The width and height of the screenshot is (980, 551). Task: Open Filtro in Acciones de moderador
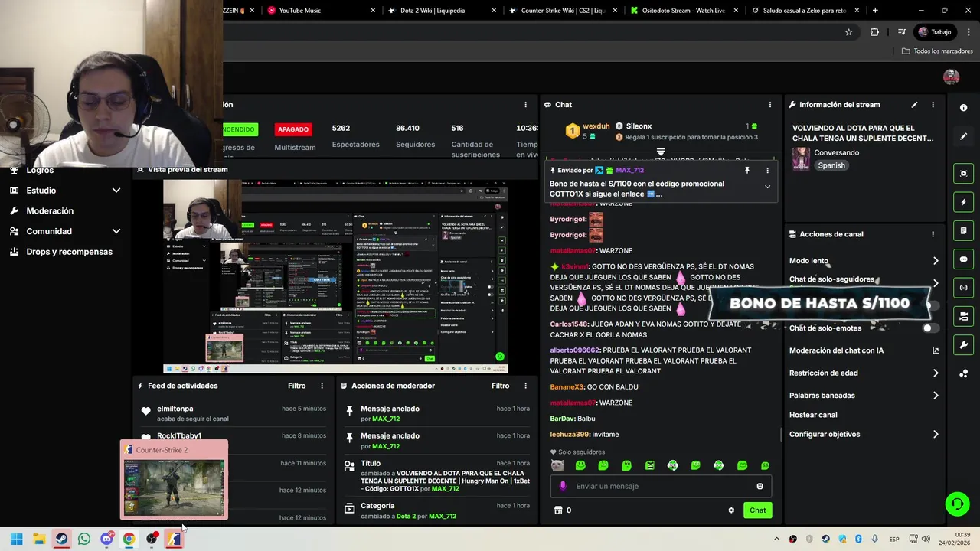(x=500, y=386)
